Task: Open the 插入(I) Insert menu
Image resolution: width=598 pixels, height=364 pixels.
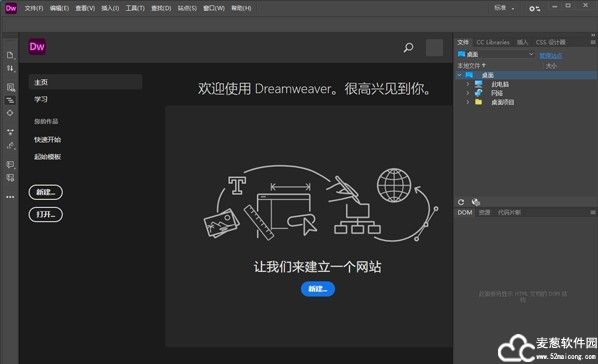Action: [x=110, y=8]
